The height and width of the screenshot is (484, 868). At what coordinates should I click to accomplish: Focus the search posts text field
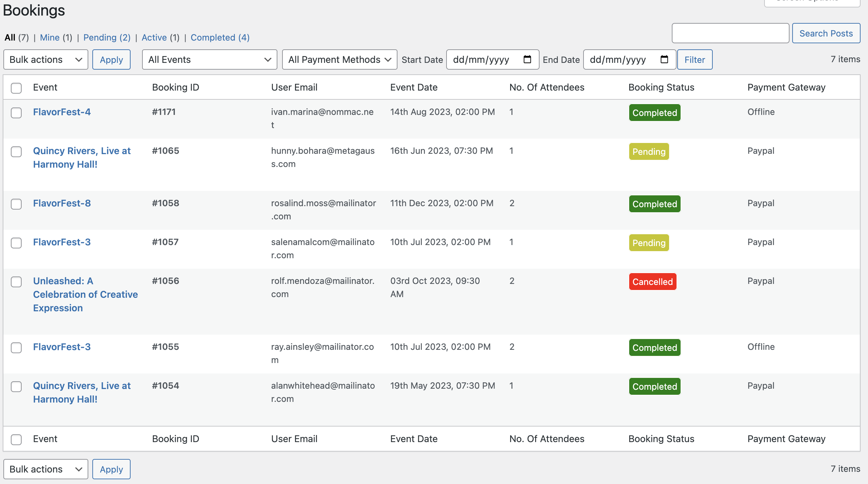point(730,33)
